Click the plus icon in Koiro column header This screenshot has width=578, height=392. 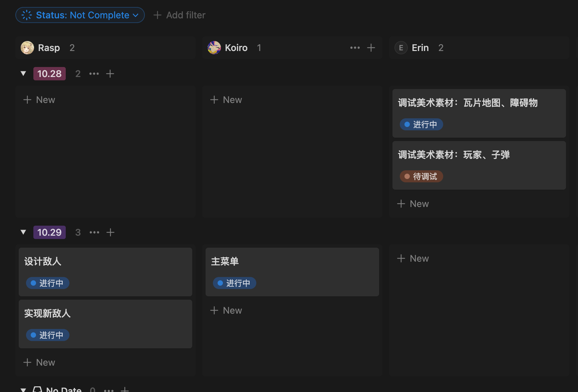click(x=371, y=48)
